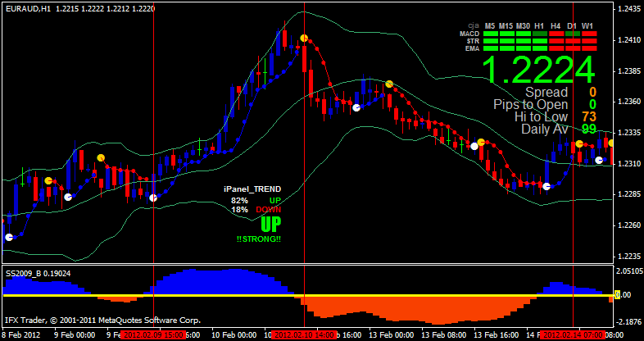Click the M30 timeframe column header
The image size is (644, 341).
[524, 26]
